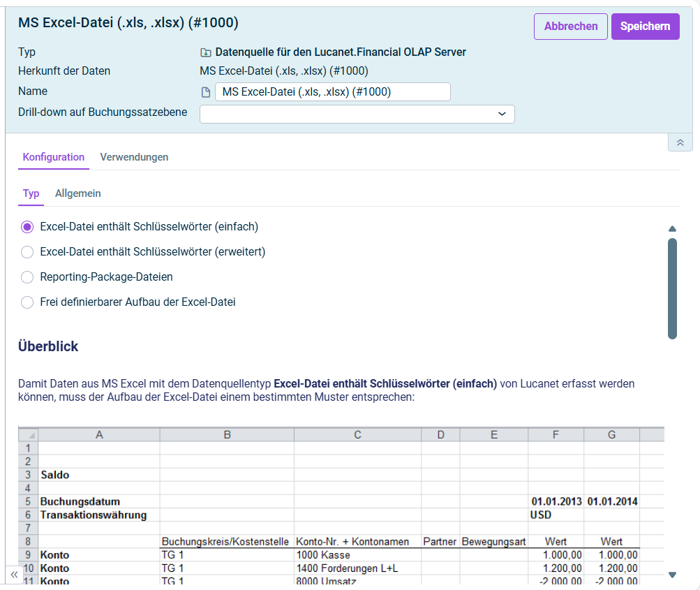The height and width of the screenshot is (590, 700).
Task: Open the Allgemein sub-tab
Action: 77,193
